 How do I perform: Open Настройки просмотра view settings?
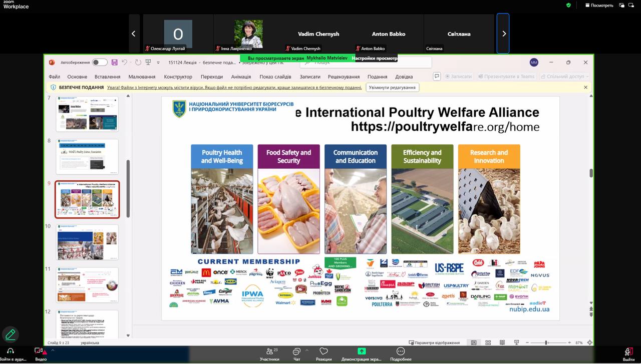click(x=375, y=58)
